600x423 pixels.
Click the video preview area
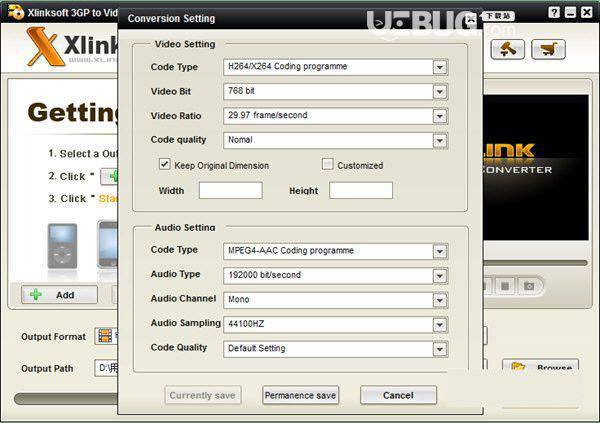point(536,167)
